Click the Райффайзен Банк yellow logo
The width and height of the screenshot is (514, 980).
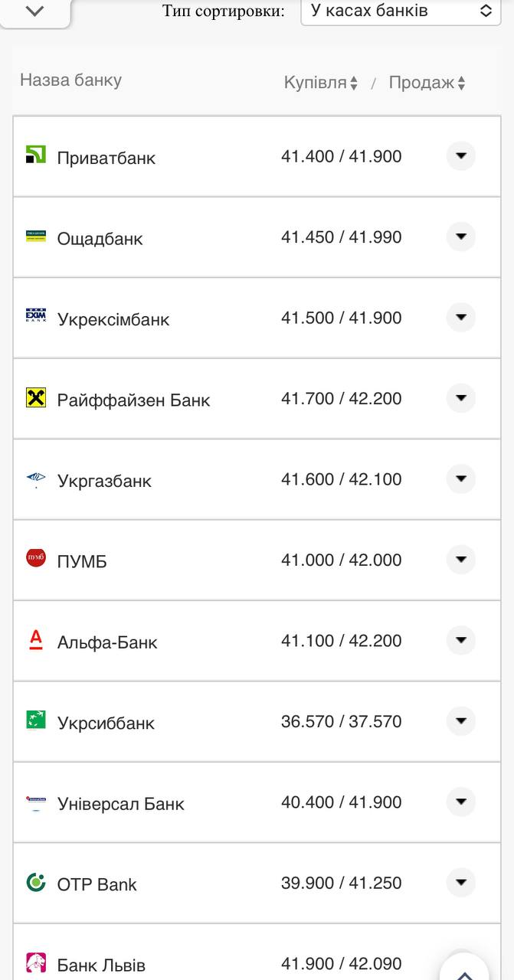coord(36,397)
